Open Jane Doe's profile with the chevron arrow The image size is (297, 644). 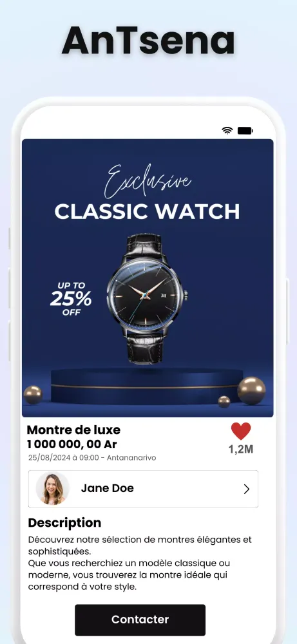[x=247, y=489]
